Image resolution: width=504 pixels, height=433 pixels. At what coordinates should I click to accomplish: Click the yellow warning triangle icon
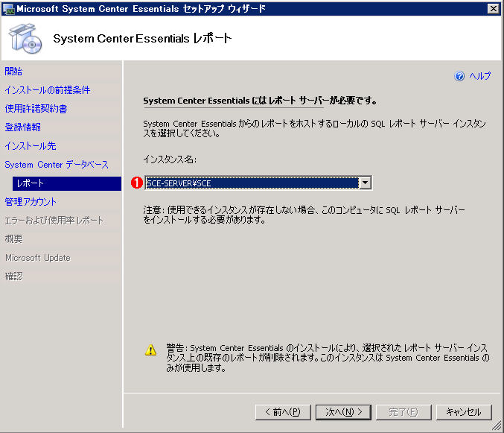click(x=150, y=350)
